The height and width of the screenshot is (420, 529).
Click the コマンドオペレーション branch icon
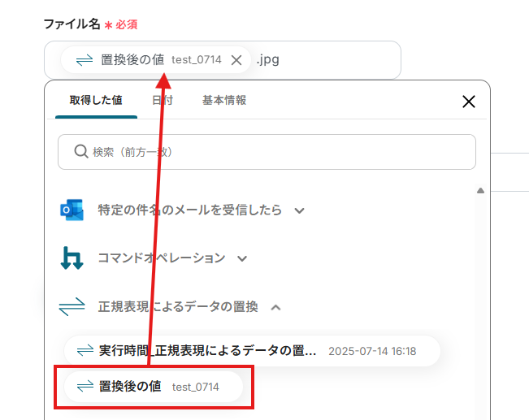pos(72,258)
